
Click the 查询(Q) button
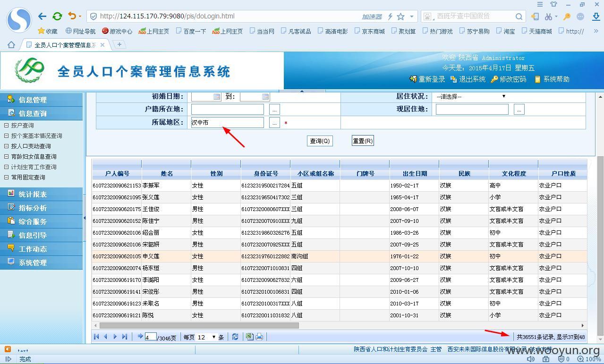coord(320,141)
